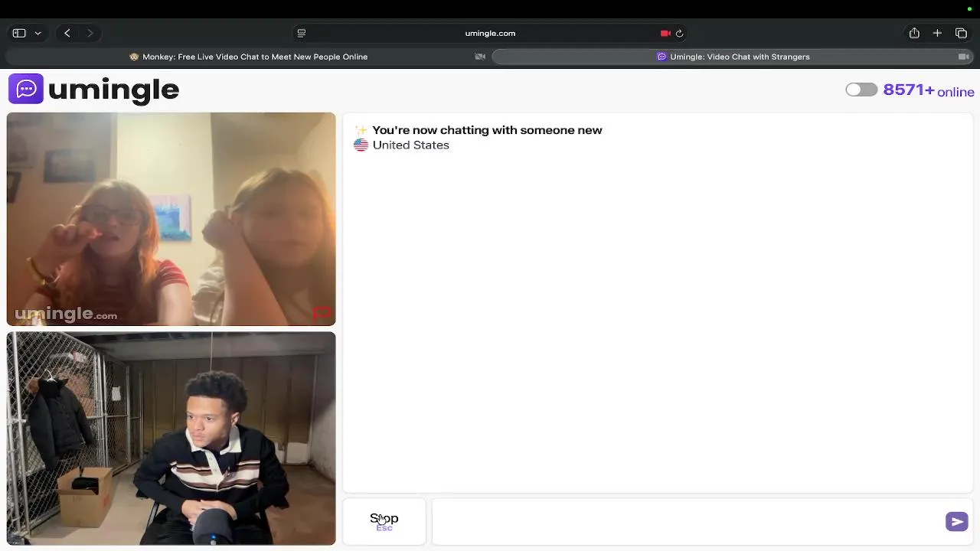The image size is (980, 551).
Task: Click the red report flag icon
Action: 322,313
